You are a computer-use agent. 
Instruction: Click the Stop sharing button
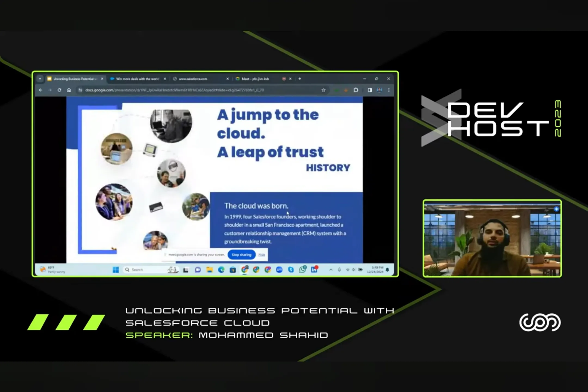241,255
